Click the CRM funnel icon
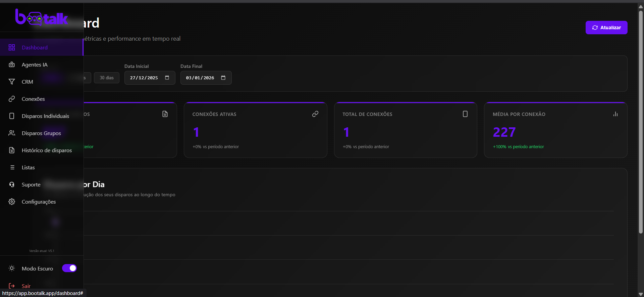Viewport: 644px width, 297px height. click(x=12, y=82)
